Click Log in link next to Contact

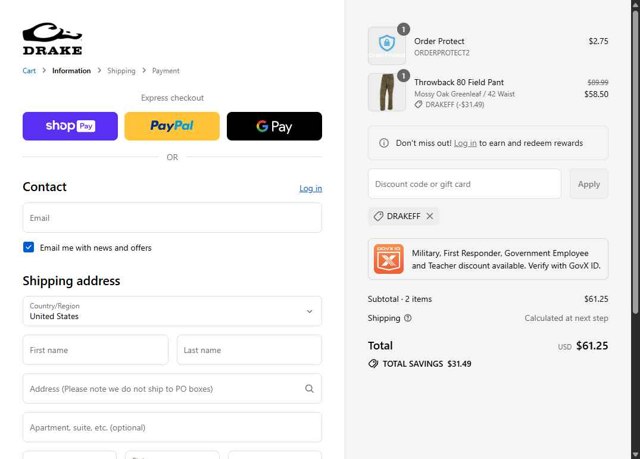tap(311, 188)
